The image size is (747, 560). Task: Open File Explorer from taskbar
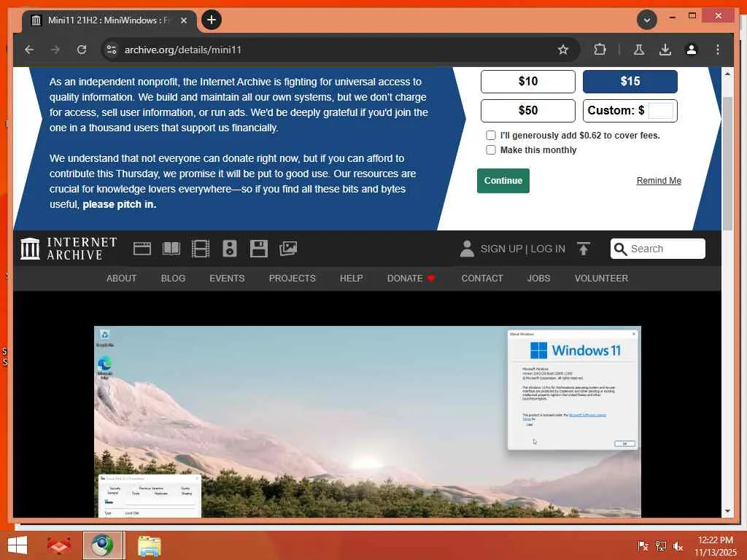coord(149,546)
